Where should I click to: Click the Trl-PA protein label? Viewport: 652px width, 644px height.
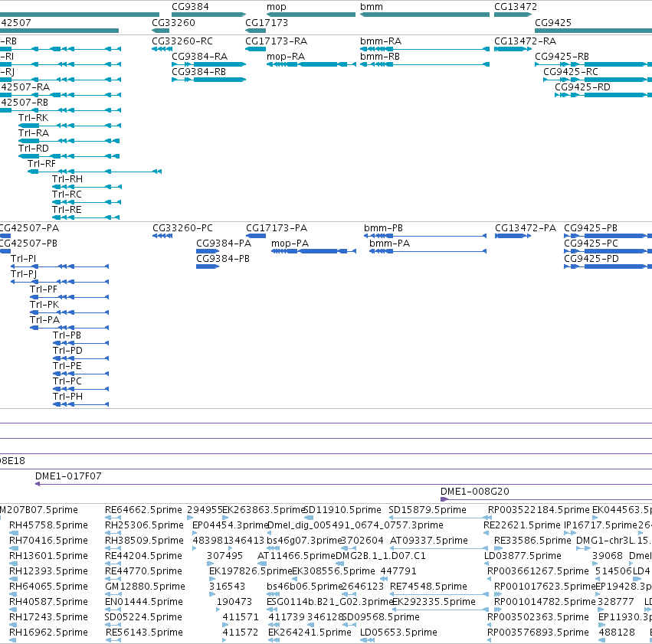coord(45,320)
